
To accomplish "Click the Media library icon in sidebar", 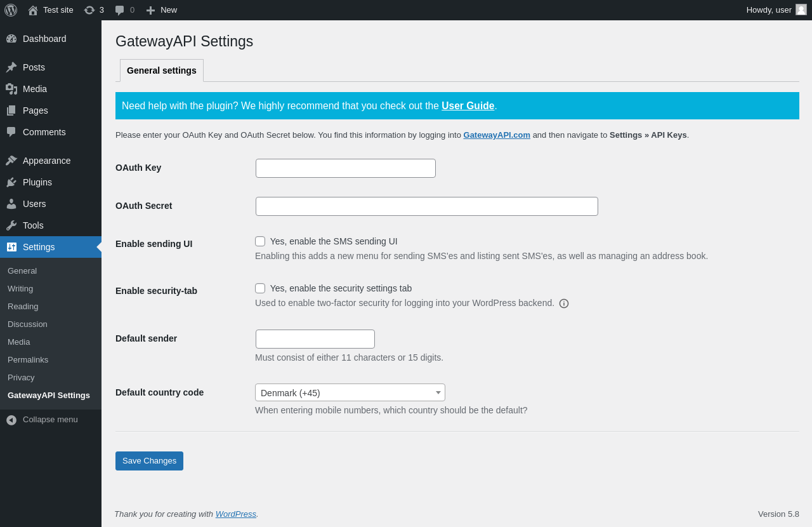I will [11, 89].
